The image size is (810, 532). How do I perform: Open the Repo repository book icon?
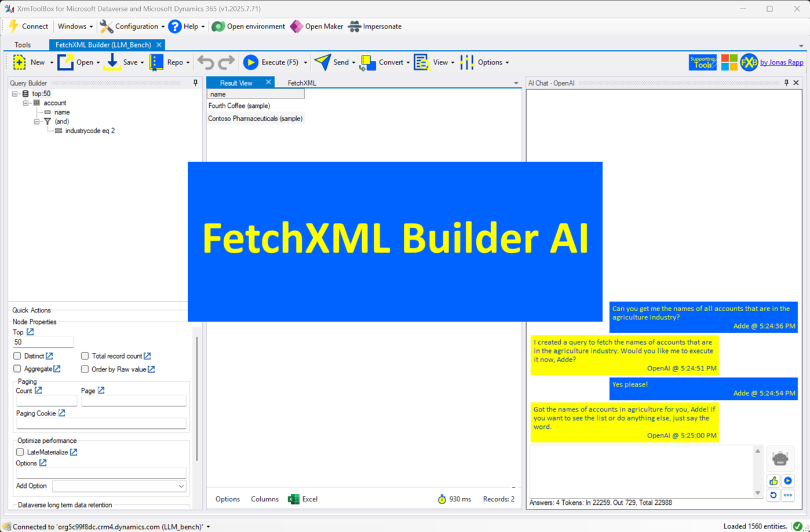156,62
